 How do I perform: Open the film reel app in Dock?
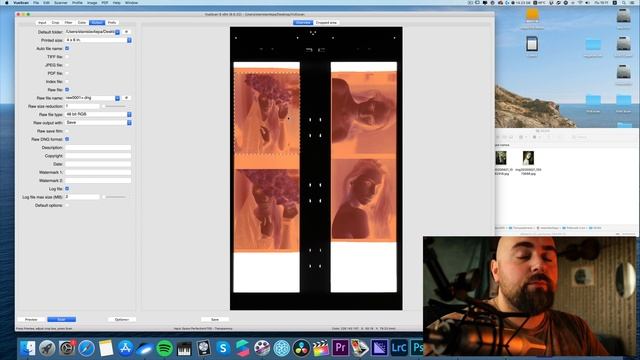262,348
